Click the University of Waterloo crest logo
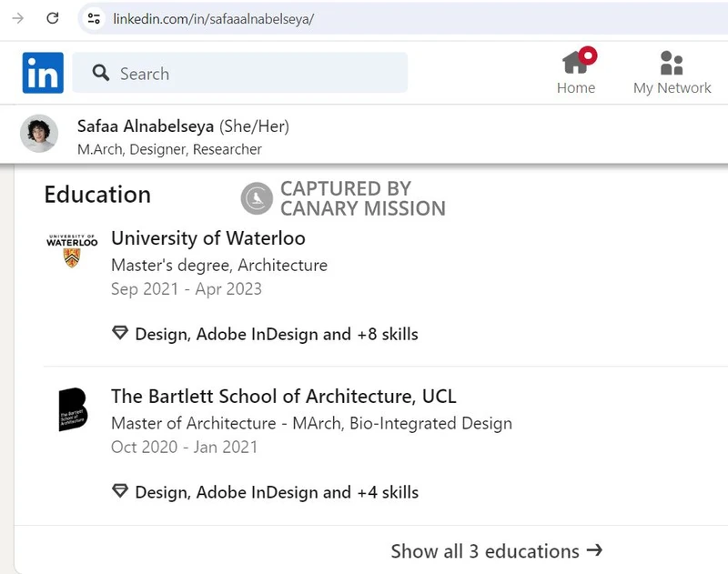728x574 pixels. 72,246
